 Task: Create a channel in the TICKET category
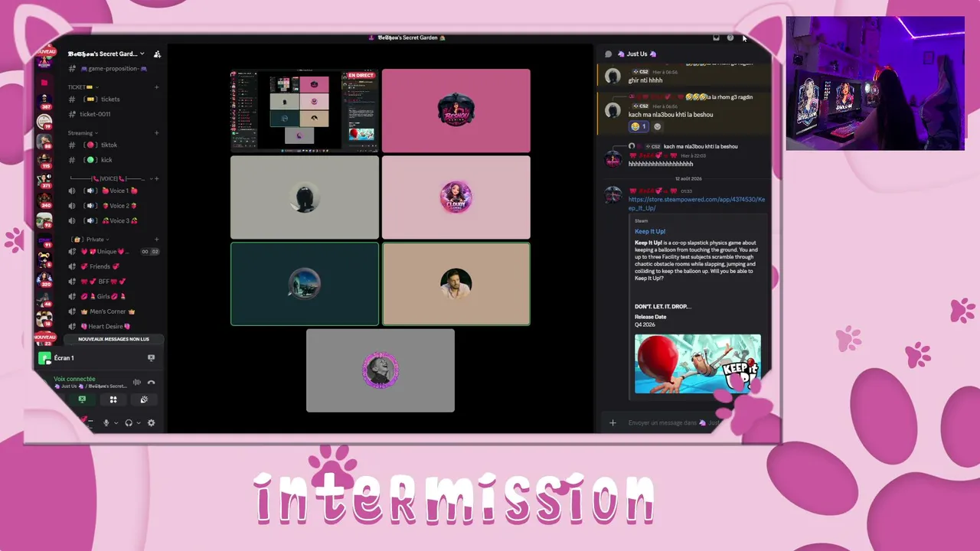157,87
